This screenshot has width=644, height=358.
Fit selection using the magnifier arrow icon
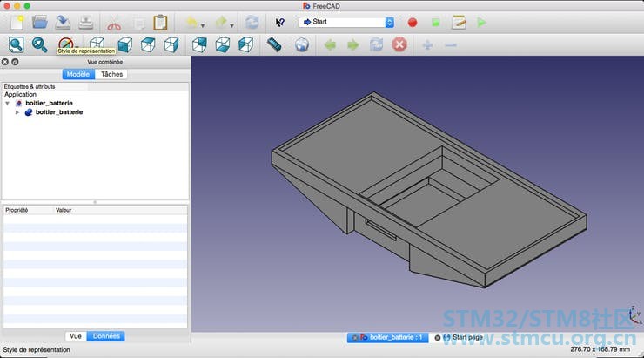39,44
